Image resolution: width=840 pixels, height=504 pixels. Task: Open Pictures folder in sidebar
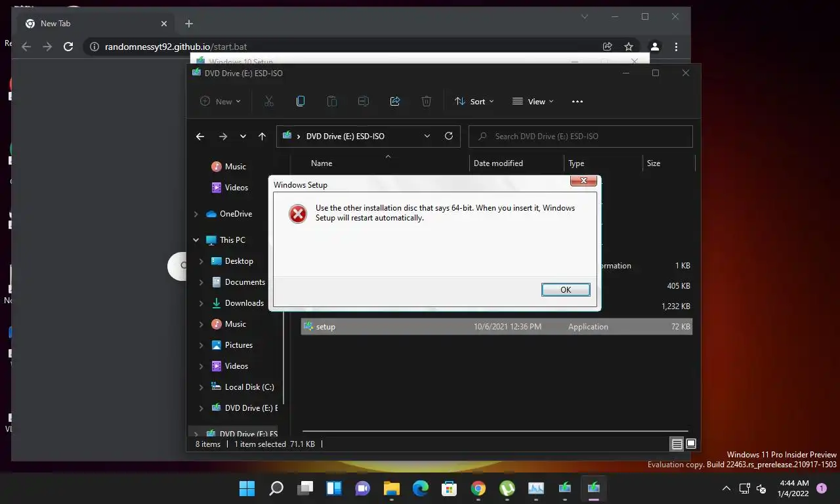[232, 345]
